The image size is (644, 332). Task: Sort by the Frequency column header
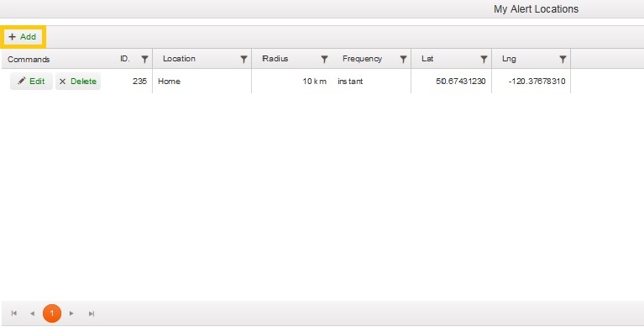(362, 59)
